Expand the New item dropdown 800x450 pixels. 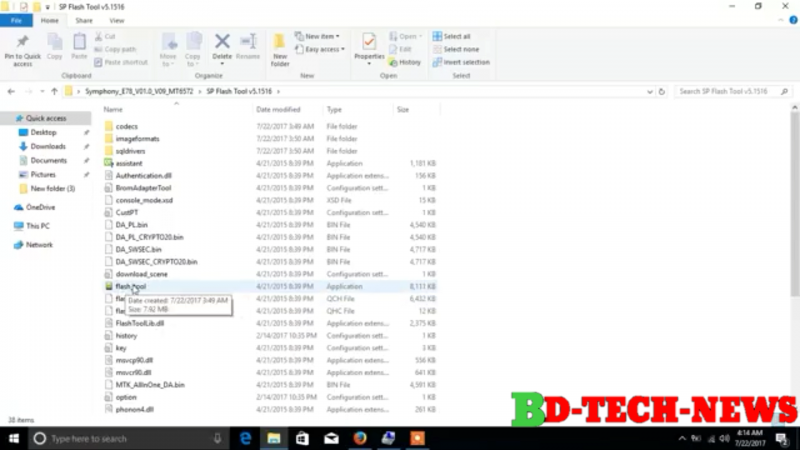(325, 36)
